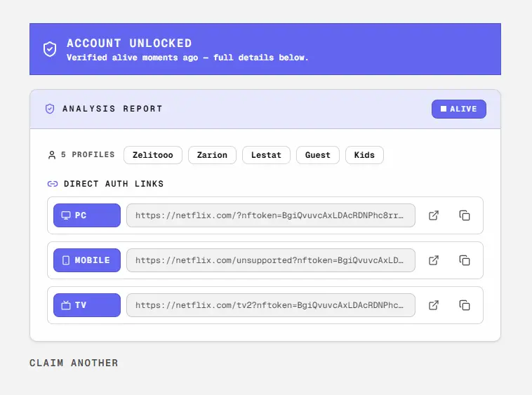This screenshot has width=532, height=395.
Task: Click the 'DIRECT AUTH LINKS' label
Action: point(114,184)
